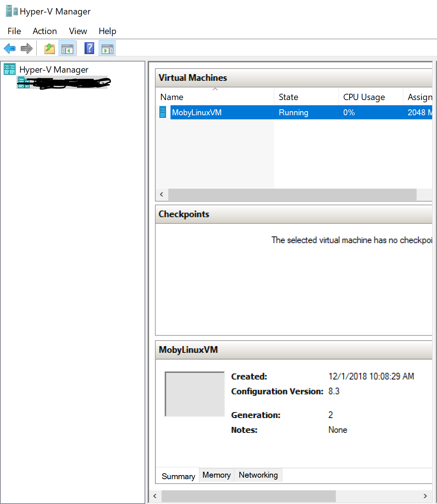The width and height of the screenshot is (437, 504).
Task: Sort by the CPU Usage column header
Action: coord(371,97)
